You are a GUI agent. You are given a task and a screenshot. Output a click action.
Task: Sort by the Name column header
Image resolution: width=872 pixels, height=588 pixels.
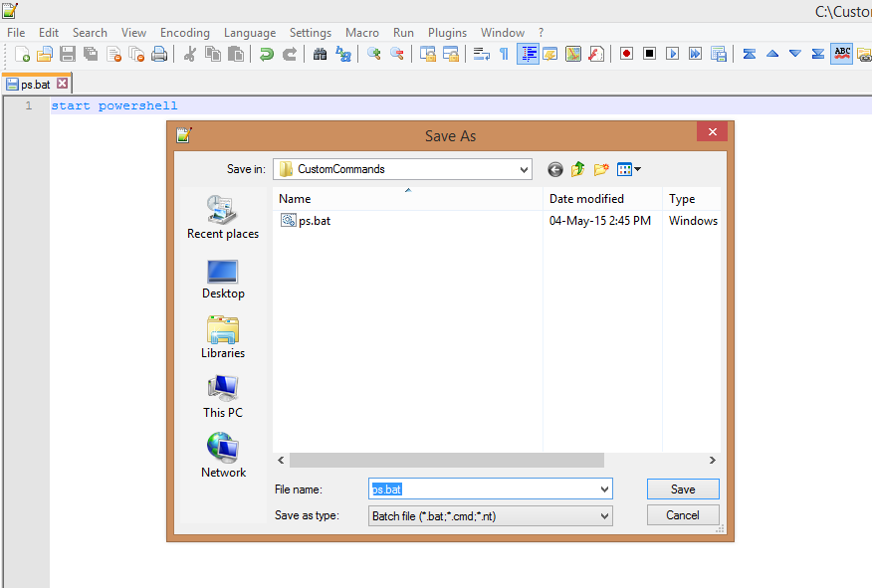coord(408,199)
